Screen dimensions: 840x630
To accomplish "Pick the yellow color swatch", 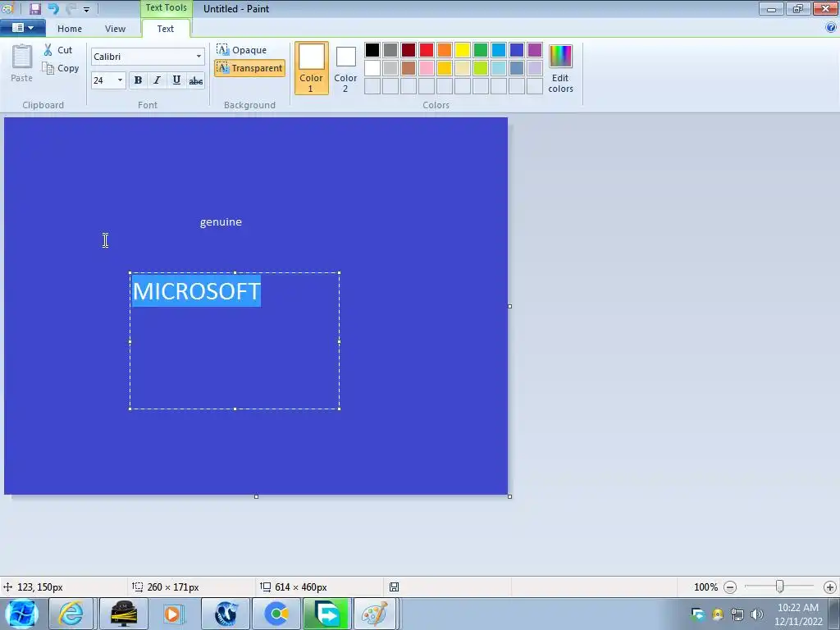I will (x=463, y=50).
